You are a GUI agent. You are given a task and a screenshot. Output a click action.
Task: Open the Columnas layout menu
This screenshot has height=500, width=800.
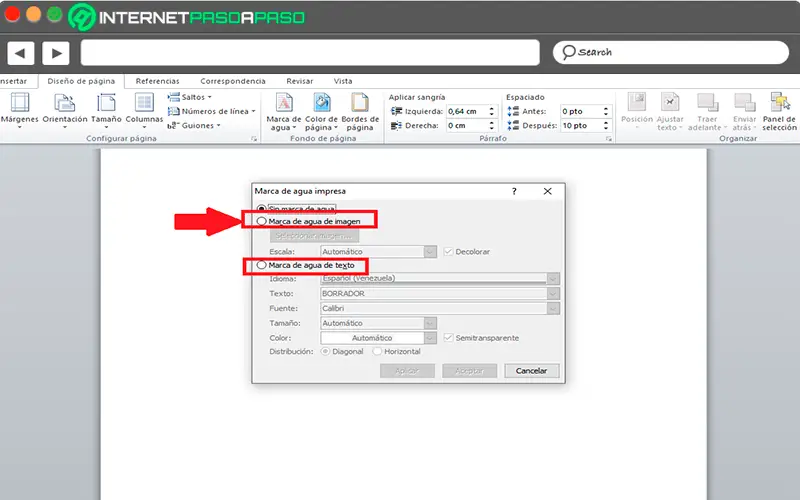pos(144,110)
